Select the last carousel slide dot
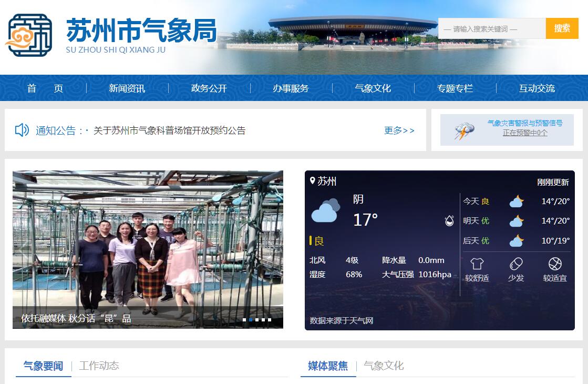Viewport: 588px width, 384px height. click(x=270, y=320)
